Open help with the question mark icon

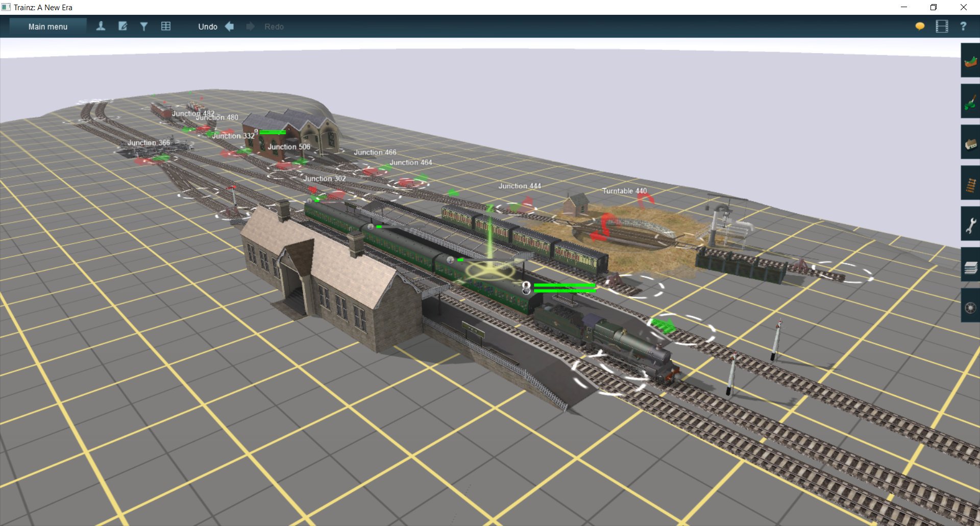point(963,26)
